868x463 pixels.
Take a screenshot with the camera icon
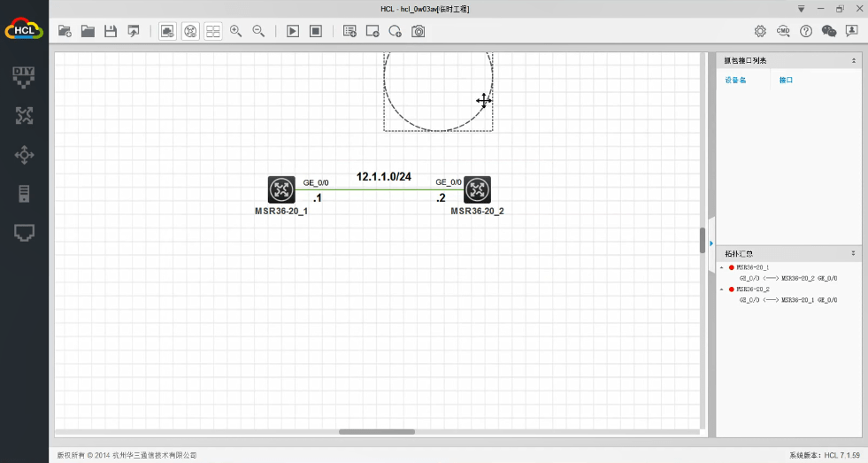click(x=419, y=31)
